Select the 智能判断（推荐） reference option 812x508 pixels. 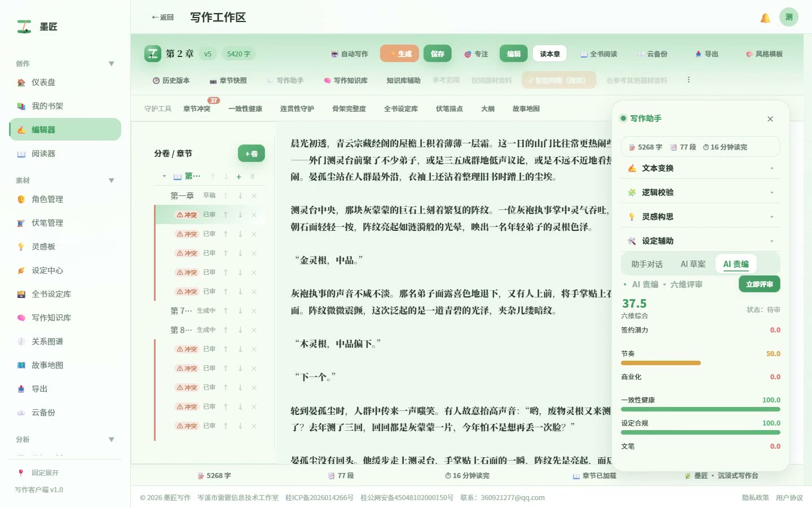click(559, 80)
